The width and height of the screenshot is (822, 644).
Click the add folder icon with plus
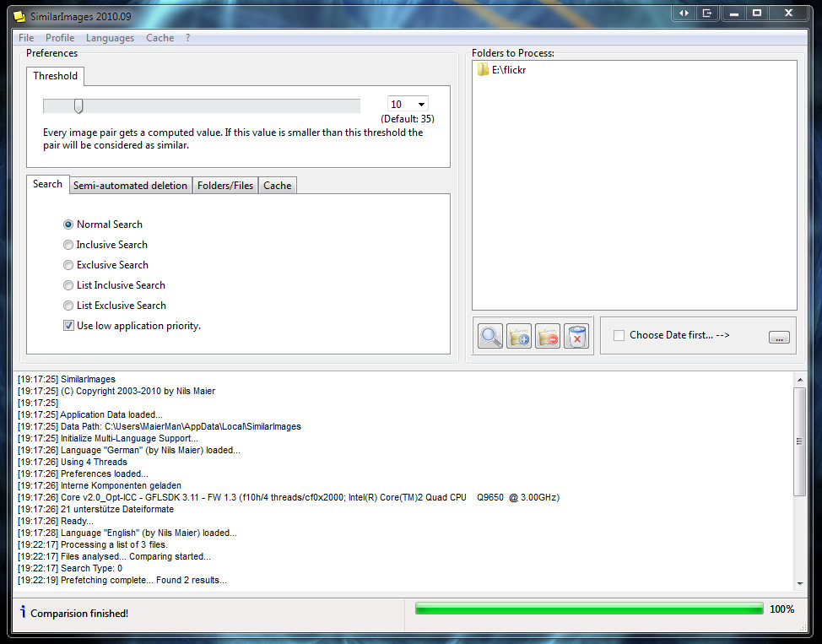click(519, 336)
